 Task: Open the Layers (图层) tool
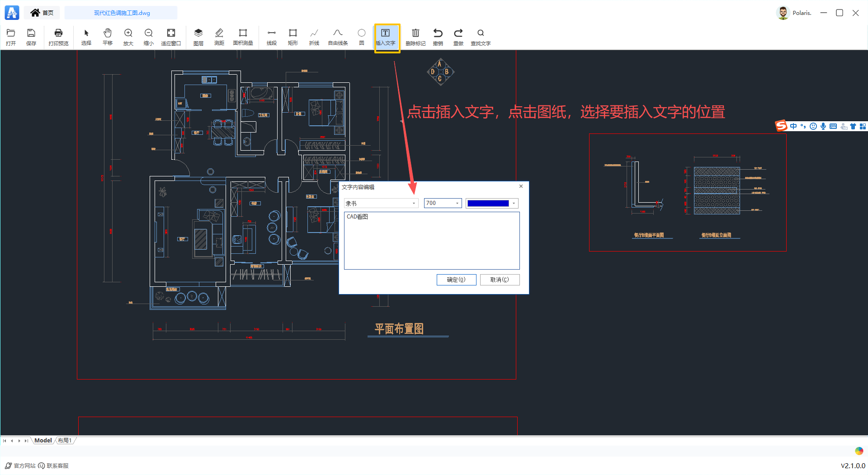(x=198, y=37)
